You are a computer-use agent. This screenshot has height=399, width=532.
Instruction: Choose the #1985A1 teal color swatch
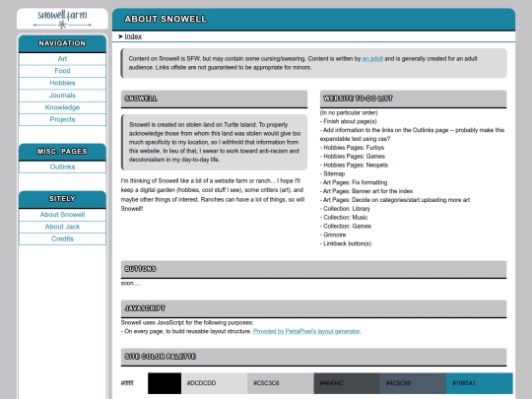[480, 383]
